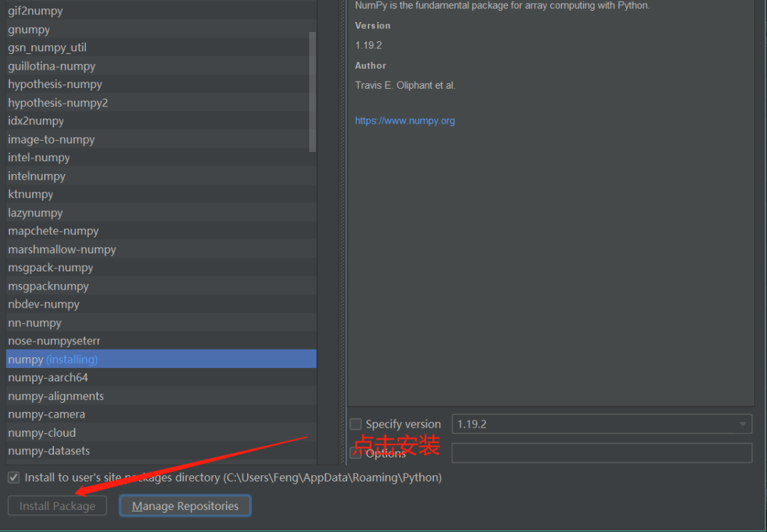
Task: Toggle the Options checkbox
Action: (x=356, y=453)
